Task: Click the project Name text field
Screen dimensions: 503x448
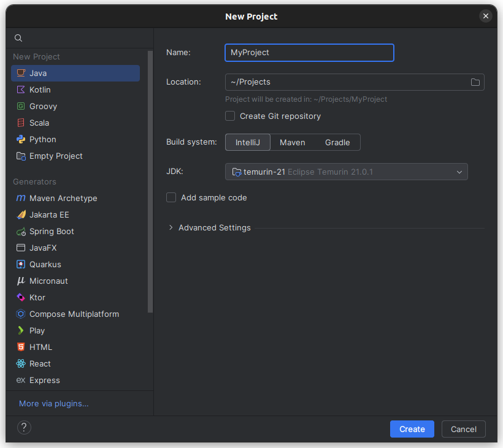Action: 309,53
